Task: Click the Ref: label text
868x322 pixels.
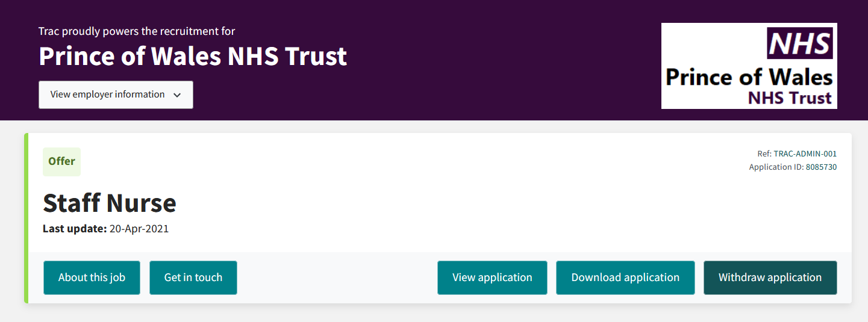Action: (x=764, y=153)
